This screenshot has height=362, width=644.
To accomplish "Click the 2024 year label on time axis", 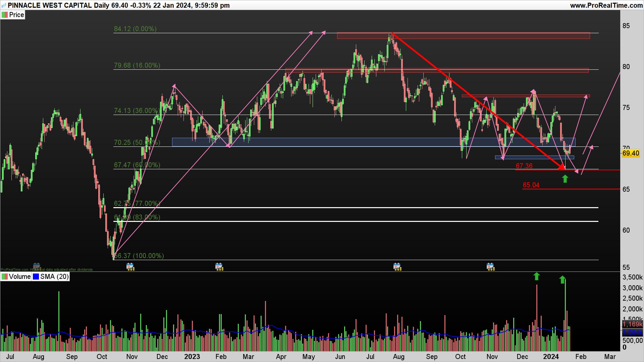I will point(551,357).
